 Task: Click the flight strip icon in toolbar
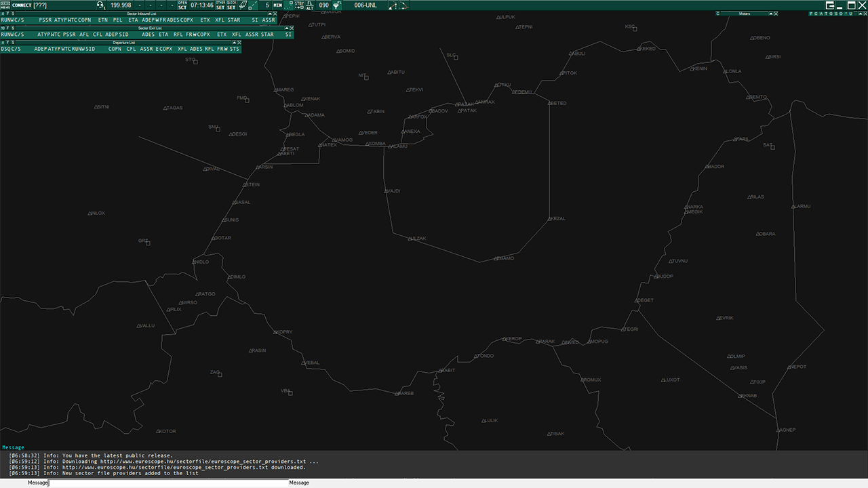[243, 5]
